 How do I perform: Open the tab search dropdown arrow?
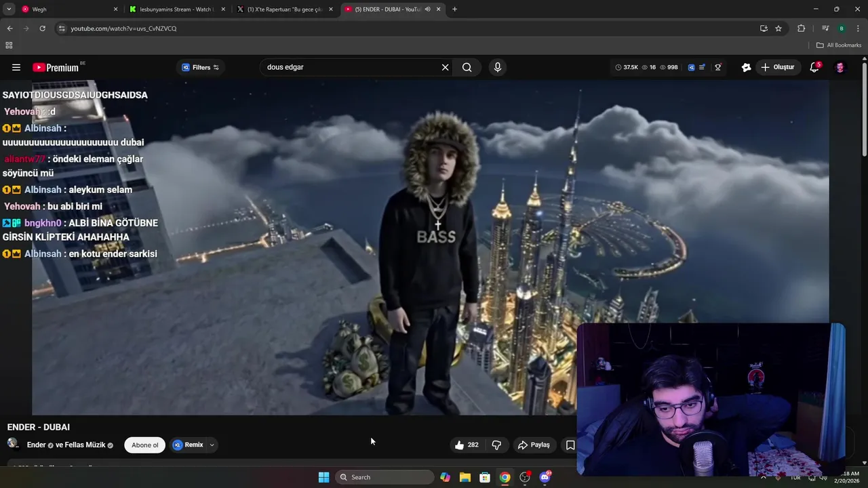coord(8,9)
